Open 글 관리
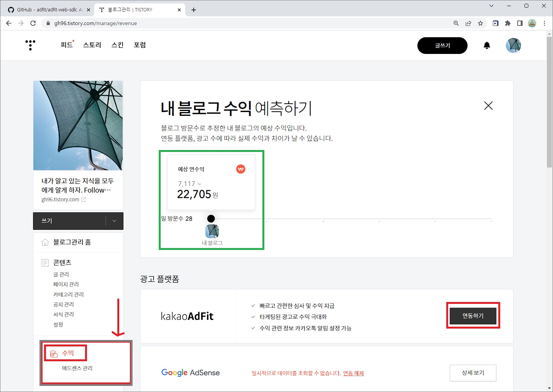Image resolution: width=553 pixels, height=392 pixels. coord(61,274)
